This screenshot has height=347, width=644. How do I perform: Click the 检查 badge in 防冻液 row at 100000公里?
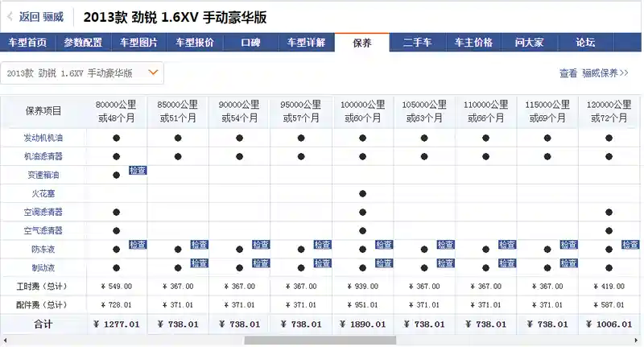[384, 245]
